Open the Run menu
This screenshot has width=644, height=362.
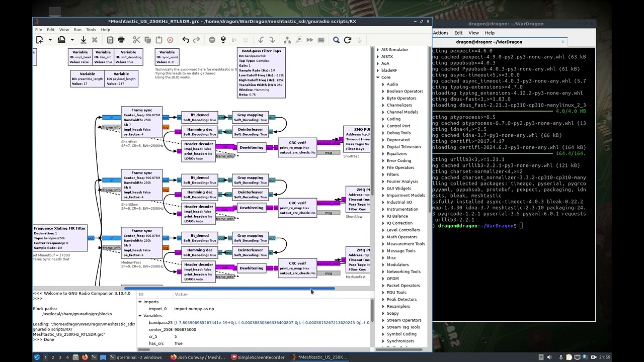pyautogui.click(x=77, y=30)
